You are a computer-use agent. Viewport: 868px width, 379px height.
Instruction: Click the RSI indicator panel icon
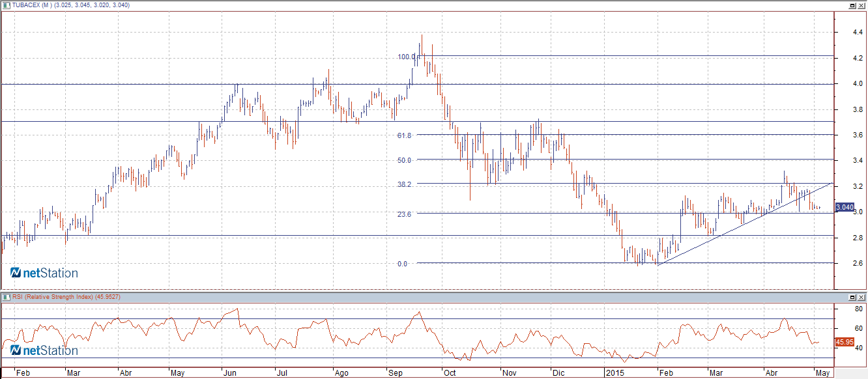[x=7, y=297]
